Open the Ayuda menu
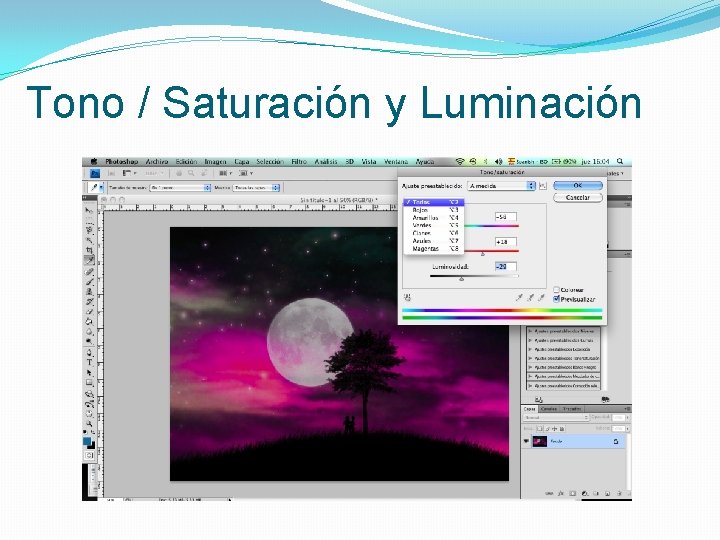The width and height of the screenshot is (720, 540). (x=425, y=162)
